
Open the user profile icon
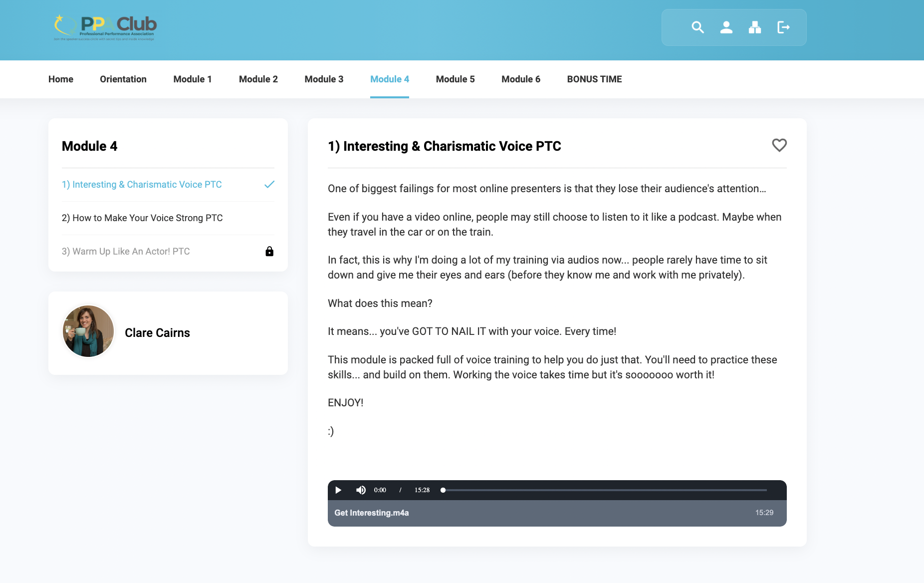click(726, 27)
